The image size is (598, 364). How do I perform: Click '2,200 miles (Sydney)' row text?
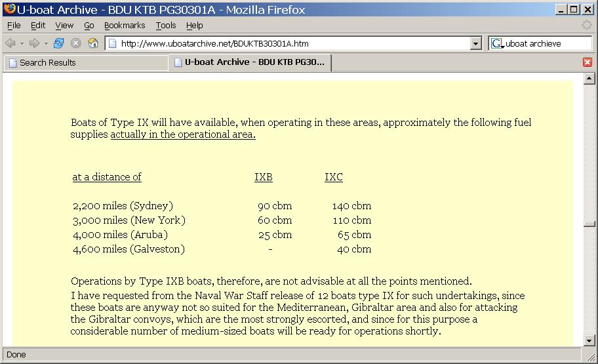tap(123, 206)
